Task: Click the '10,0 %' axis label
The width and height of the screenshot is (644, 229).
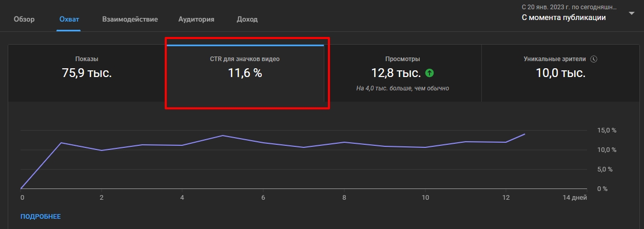Action: [x=608, y=150]
